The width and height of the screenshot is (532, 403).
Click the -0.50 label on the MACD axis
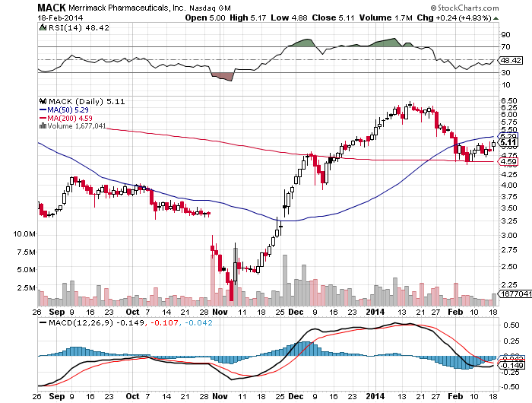(510, 387)
